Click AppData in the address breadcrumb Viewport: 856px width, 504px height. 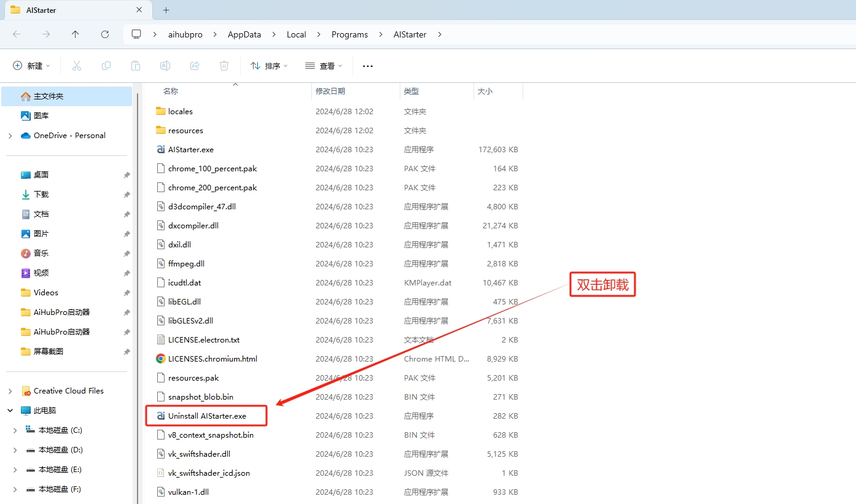click(244, 34)
